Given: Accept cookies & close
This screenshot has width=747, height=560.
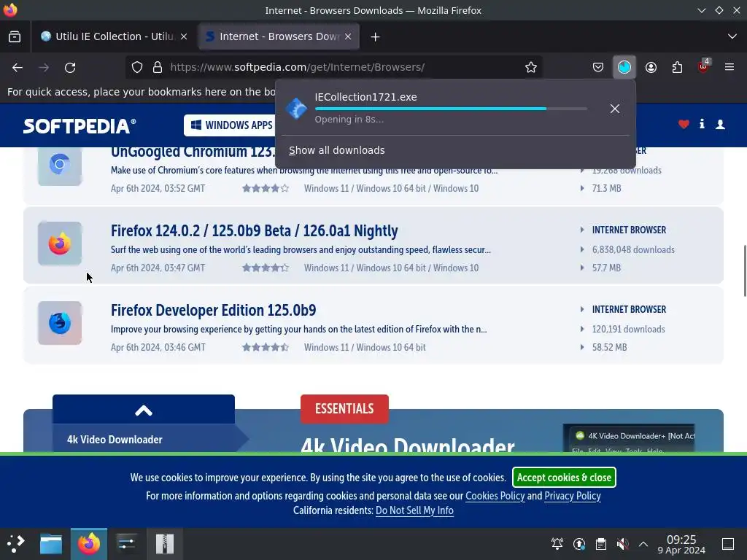Looking at the screenshot, I should pyautogui.click(x=564, y=477).
